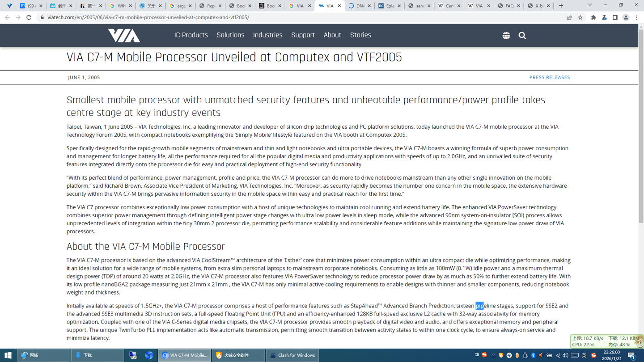Click the highlighted word 'pipeline'
Image resolution: width=644 pixels, height=362 pixels.
[x=486, y=306]
